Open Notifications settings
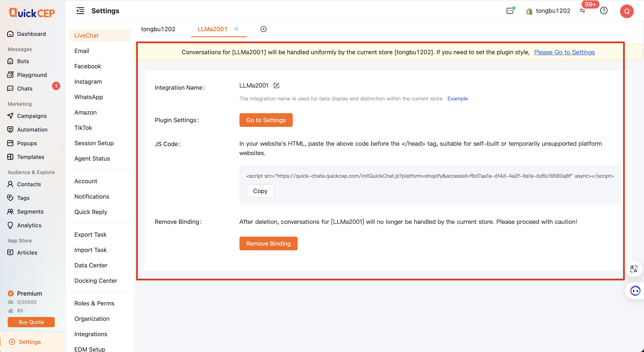The width and height of the screenshot is (644, 352). click(x=92, y=197)
